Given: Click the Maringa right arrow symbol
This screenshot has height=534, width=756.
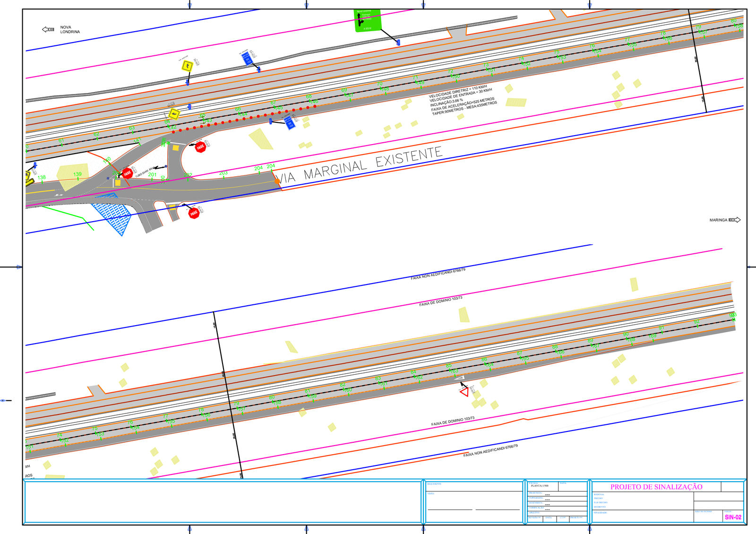Looking at the screenshot, I should click(735, 220).
